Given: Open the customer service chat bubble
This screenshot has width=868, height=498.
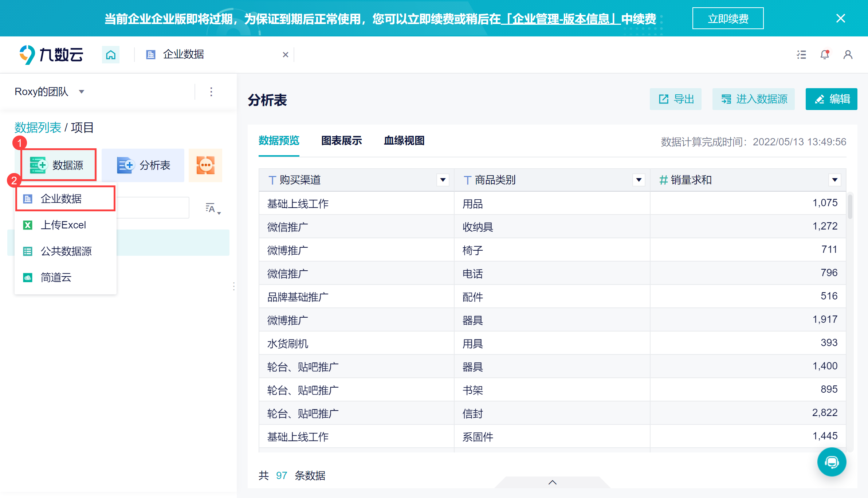Looking at the screenshot, I should point(832,462).
